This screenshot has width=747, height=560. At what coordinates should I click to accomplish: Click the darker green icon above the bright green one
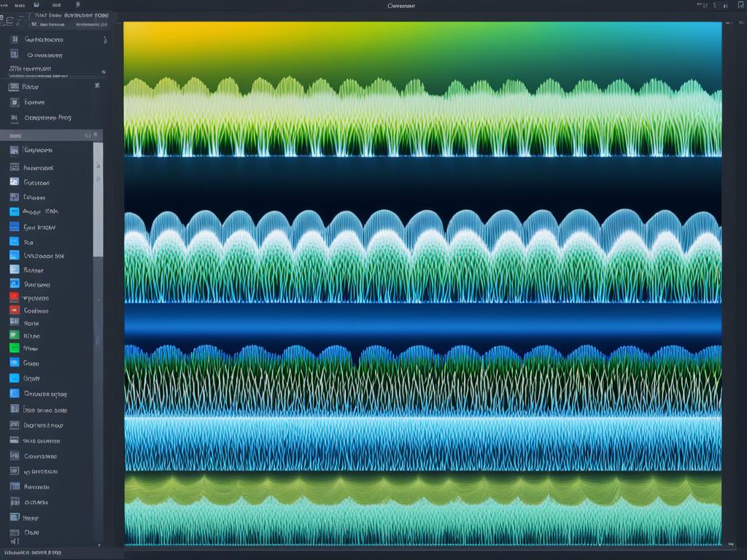[14, 335]
